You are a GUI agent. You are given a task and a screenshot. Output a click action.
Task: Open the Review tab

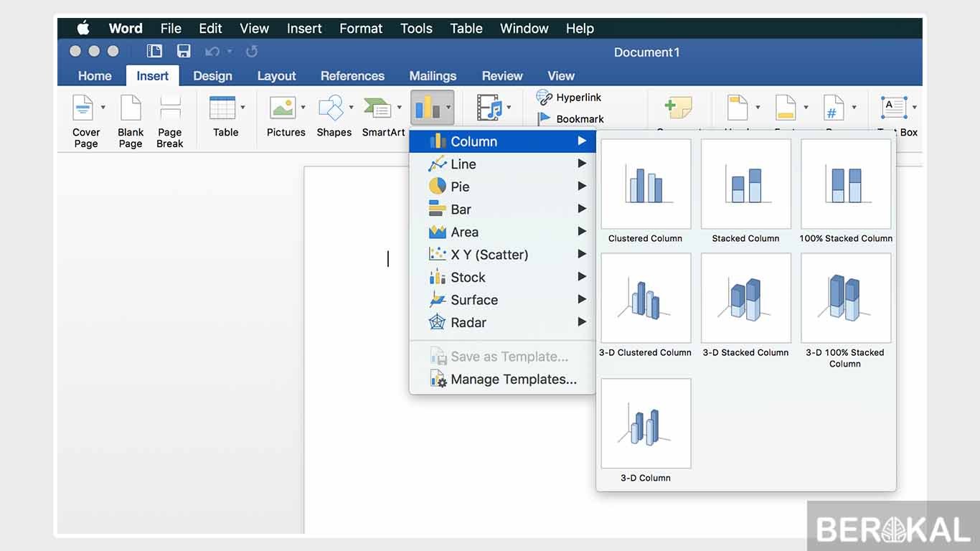click(x=502, y=76)
